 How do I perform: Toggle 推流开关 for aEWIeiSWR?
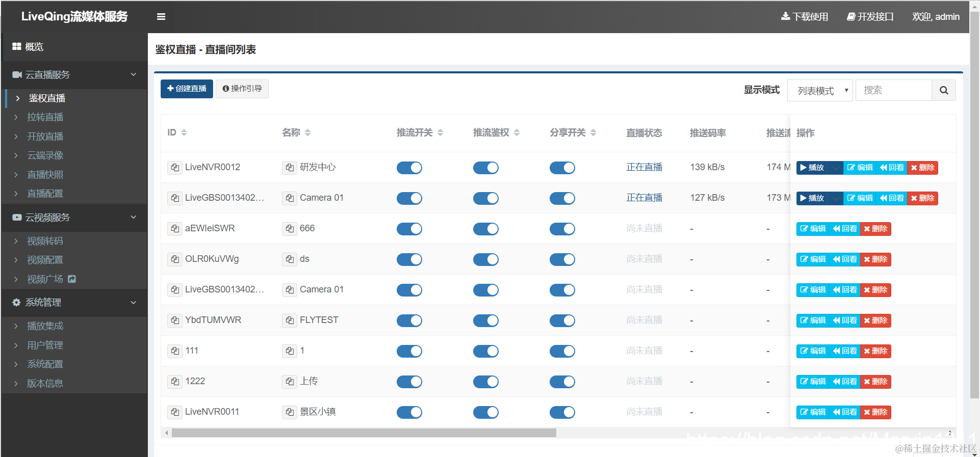click(x=409, y=229)
